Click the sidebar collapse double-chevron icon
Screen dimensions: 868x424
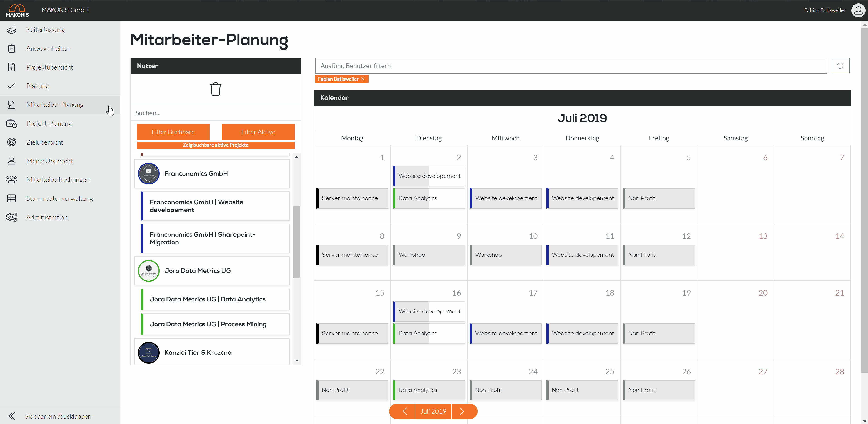click(12, 416)
